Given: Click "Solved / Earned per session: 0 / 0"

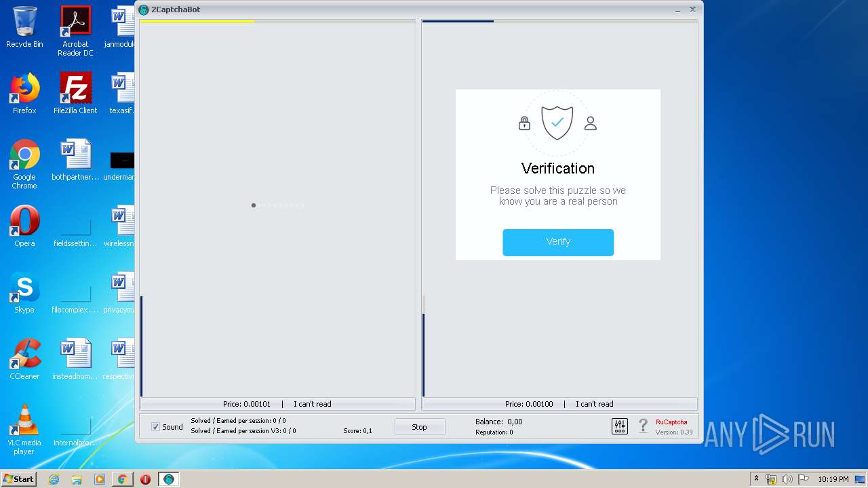Looking at the screenshot, I should (238, 421).
